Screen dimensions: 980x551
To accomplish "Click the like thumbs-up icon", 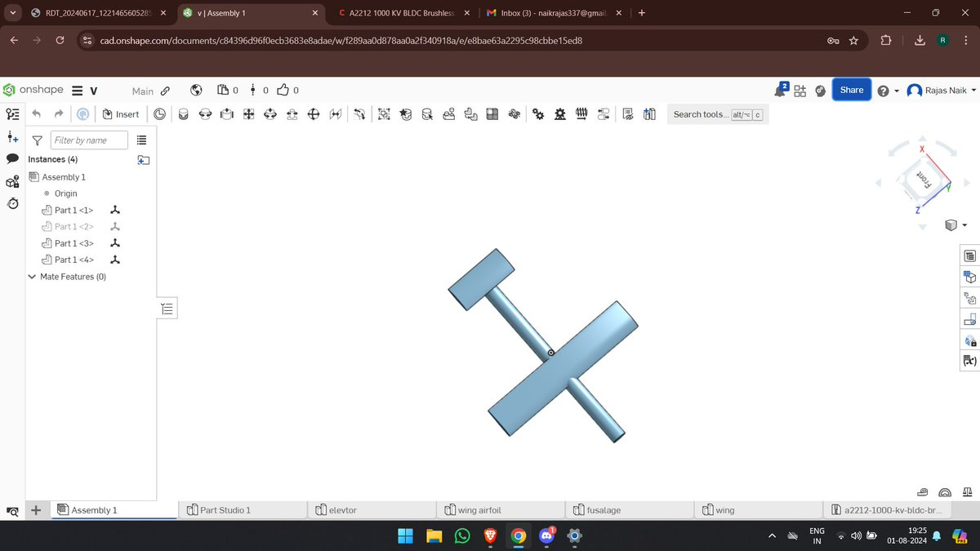I will tap(283, 91).
